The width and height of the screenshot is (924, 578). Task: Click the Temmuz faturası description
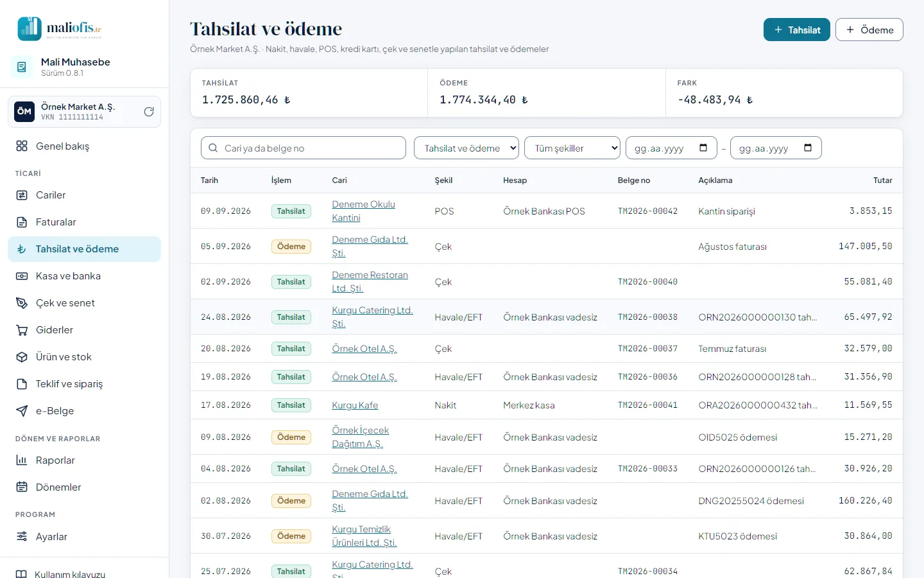pyautogui.click(x=732, y=349)
